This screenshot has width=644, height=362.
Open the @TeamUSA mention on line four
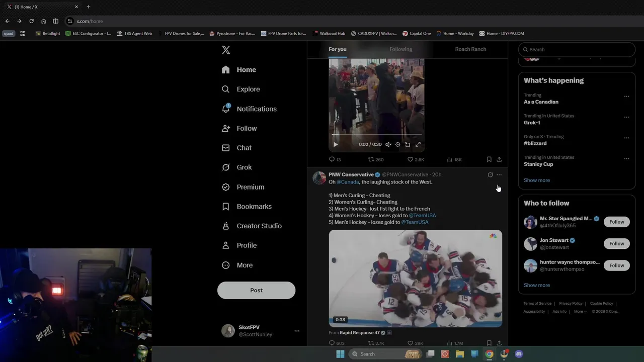click(422, 216)
